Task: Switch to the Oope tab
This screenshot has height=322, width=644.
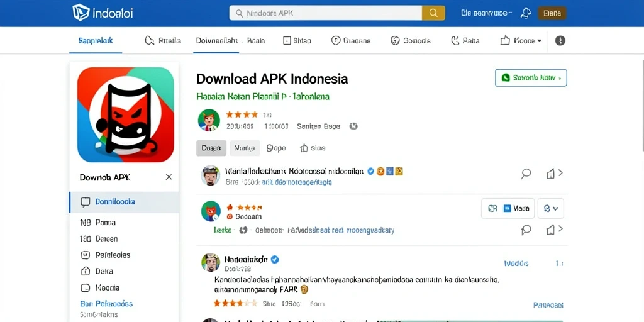Action: pyautogui.click(x=276, y=148)
